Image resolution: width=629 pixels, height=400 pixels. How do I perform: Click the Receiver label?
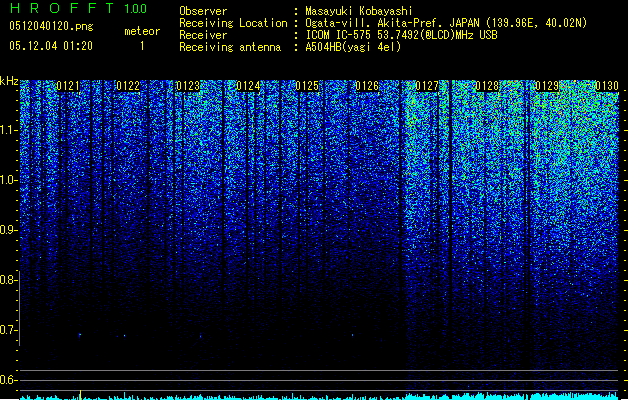pos(203,35)
